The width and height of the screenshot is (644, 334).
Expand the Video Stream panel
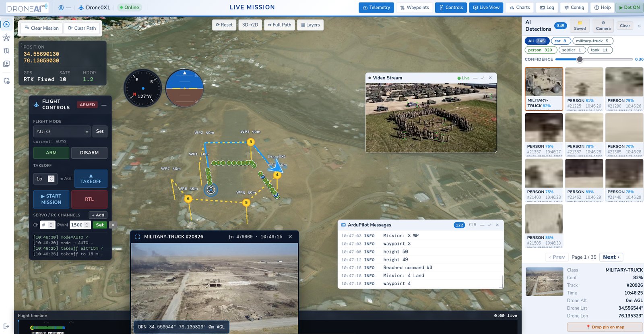(x=483, y=78)
